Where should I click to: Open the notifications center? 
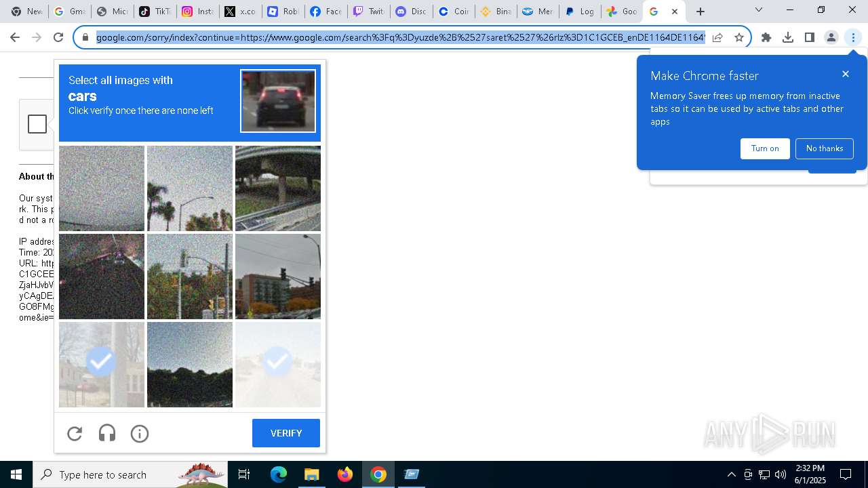(846, 474)
